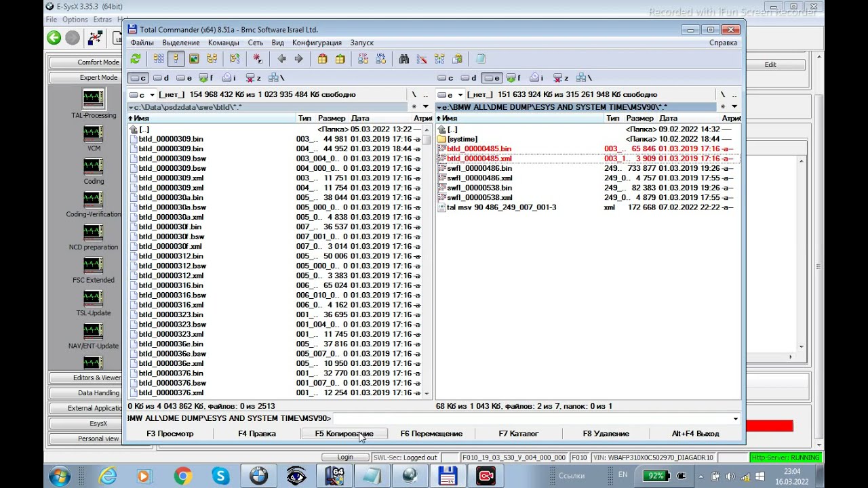This screenshot has height=488, width=868.
Task: Expand the left panel path tab arrow
Action: click(x=131, y=107)
